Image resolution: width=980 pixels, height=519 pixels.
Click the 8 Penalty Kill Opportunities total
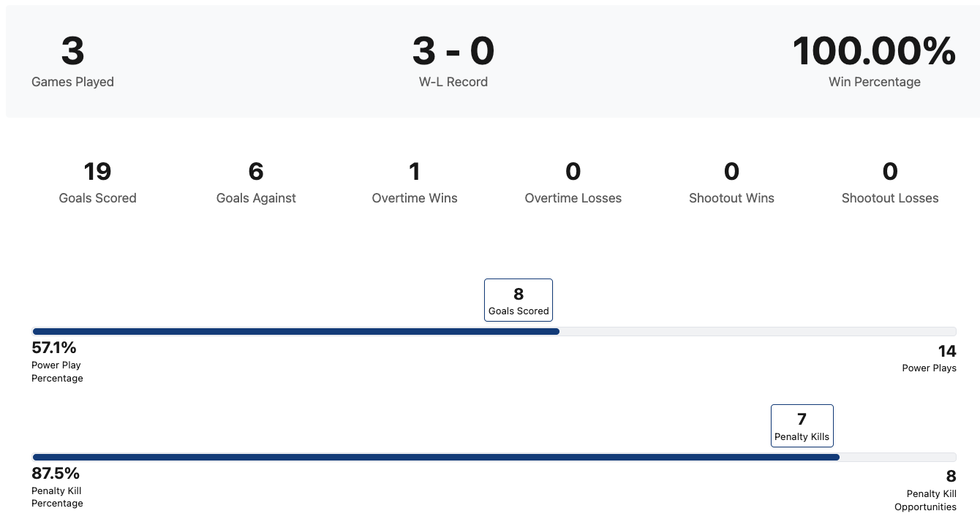pyautogui.click(x=951, y=477)
